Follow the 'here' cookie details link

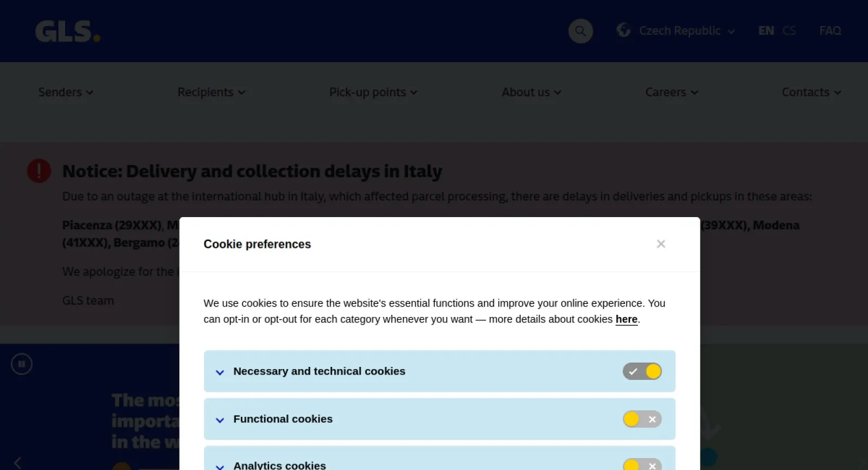pyautogui.click(x=626, y=319)
